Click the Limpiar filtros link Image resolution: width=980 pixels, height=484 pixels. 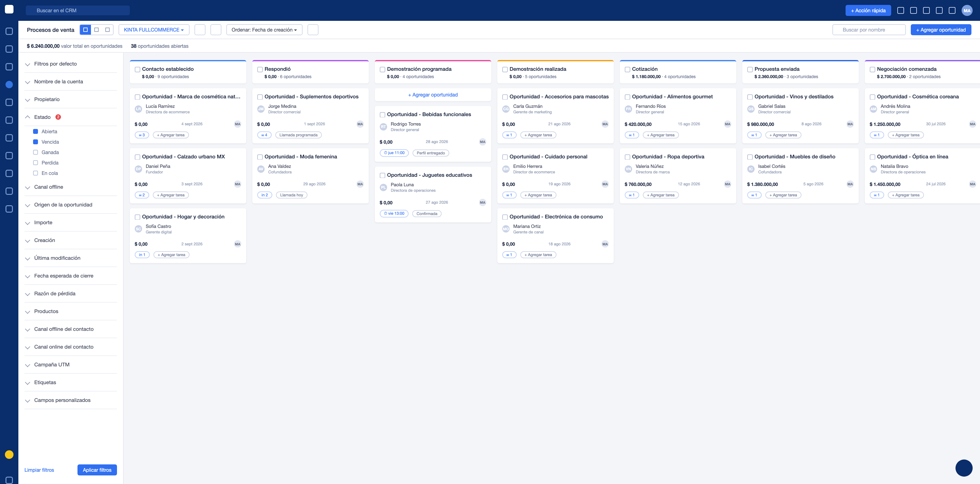tap(39, 470)
